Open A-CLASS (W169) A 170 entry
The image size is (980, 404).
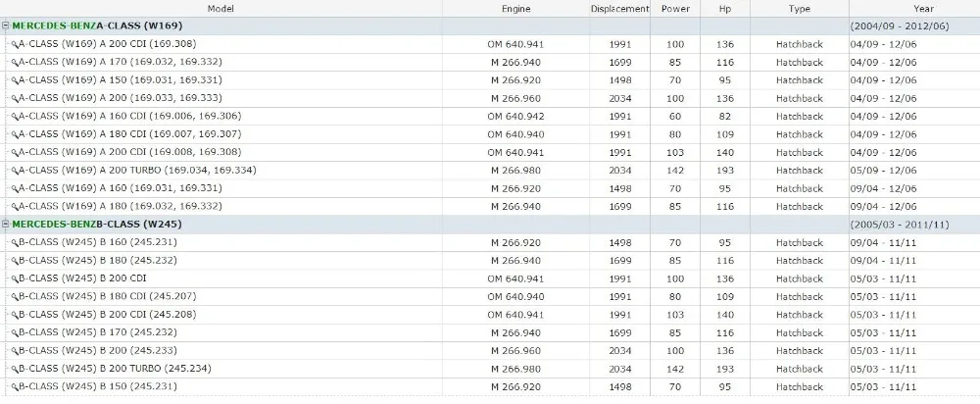click(x=120, y=62)
